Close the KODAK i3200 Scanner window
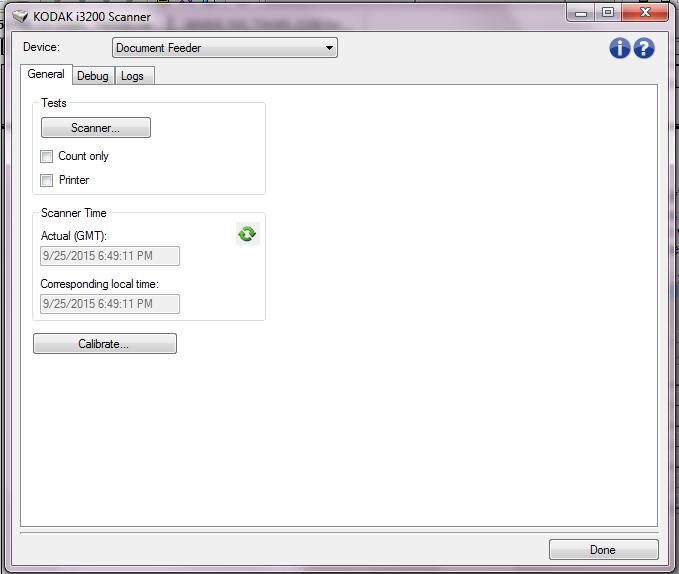 coord(645,13)
